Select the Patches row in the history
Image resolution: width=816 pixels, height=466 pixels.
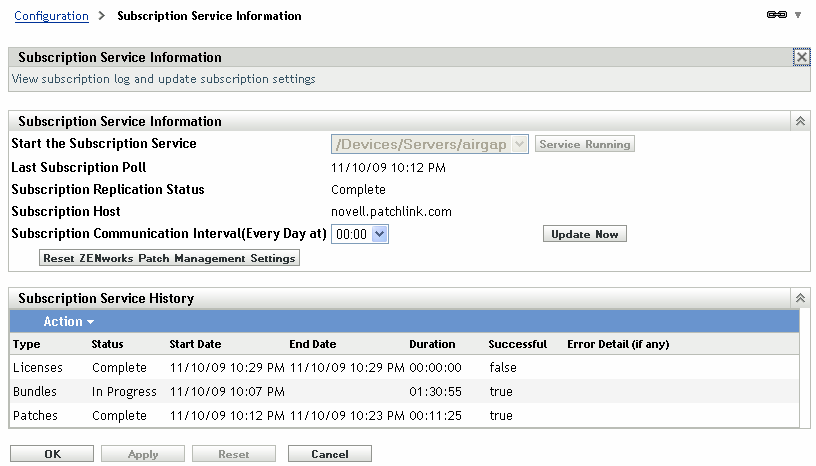coord(35,415)
